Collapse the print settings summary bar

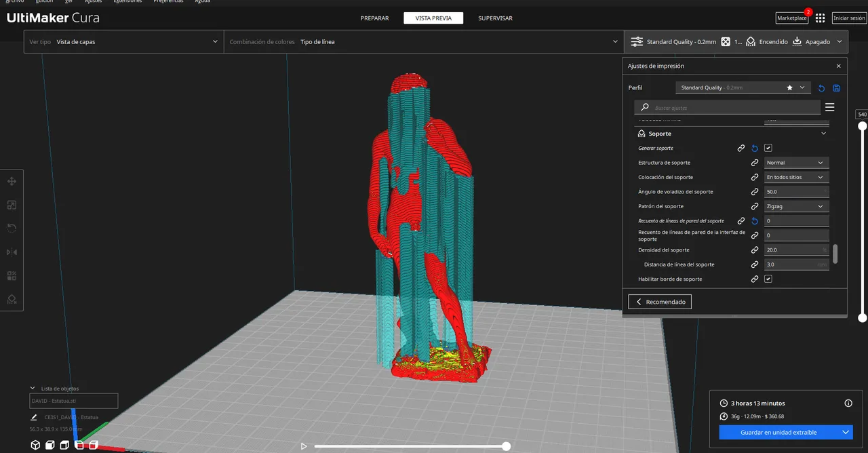(840, 41)
